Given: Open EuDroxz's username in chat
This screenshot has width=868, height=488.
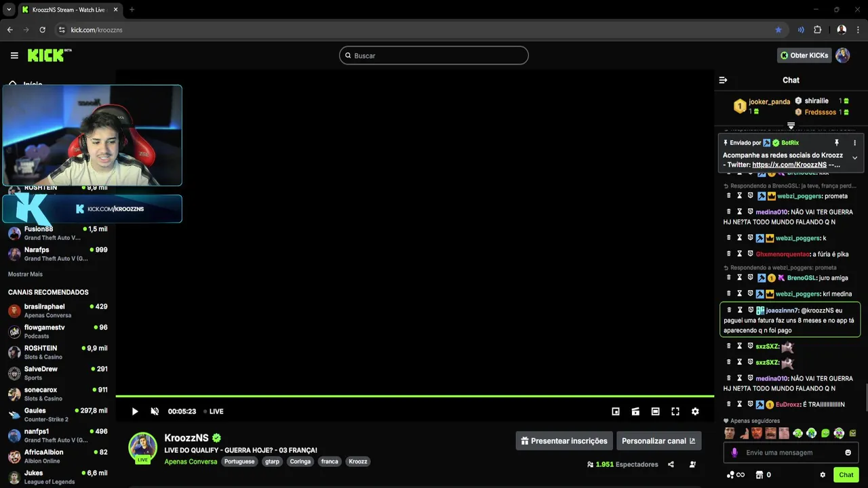Looking at the screenshot, I should (787, 405).
